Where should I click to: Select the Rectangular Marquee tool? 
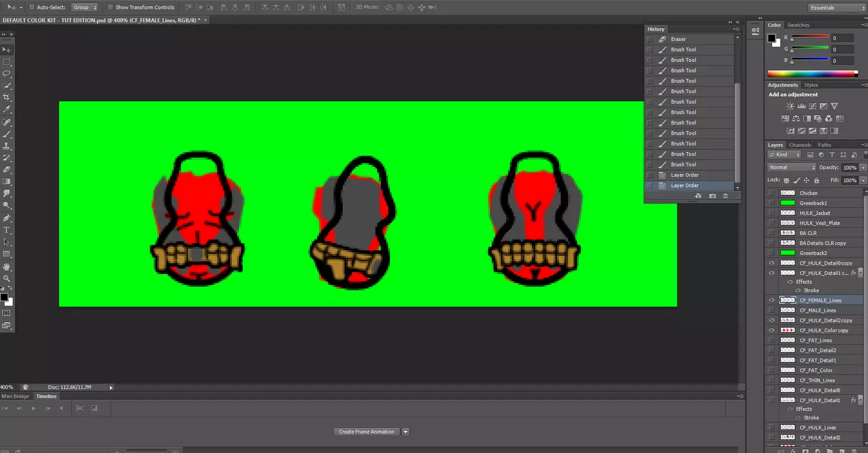click(7, 62)
